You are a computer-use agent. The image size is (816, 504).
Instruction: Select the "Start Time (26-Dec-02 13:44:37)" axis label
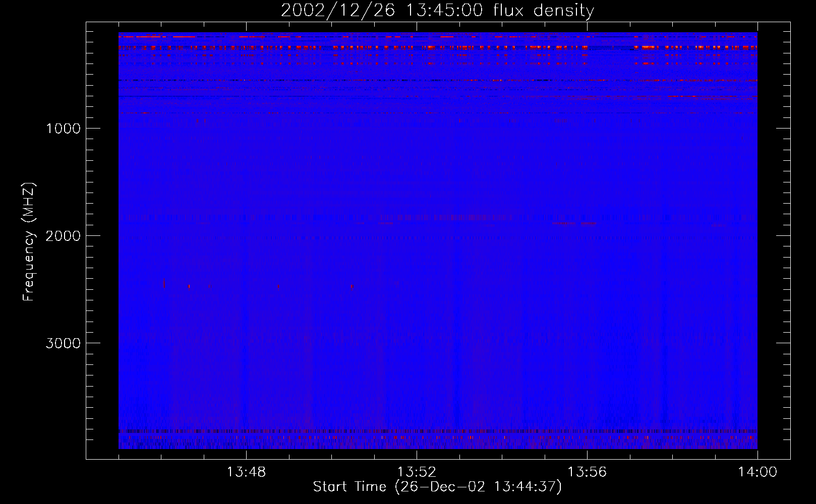pyautogui.click(x=437, y=487)
